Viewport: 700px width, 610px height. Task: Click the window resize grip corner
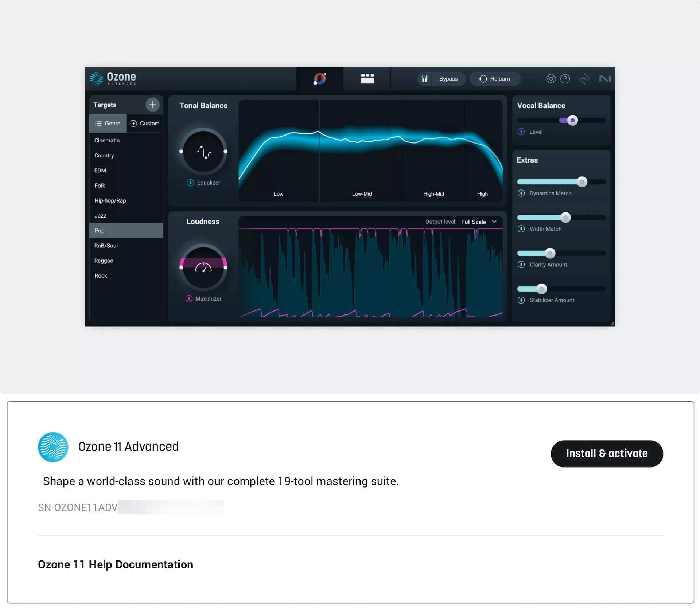(x=612, y=323)
